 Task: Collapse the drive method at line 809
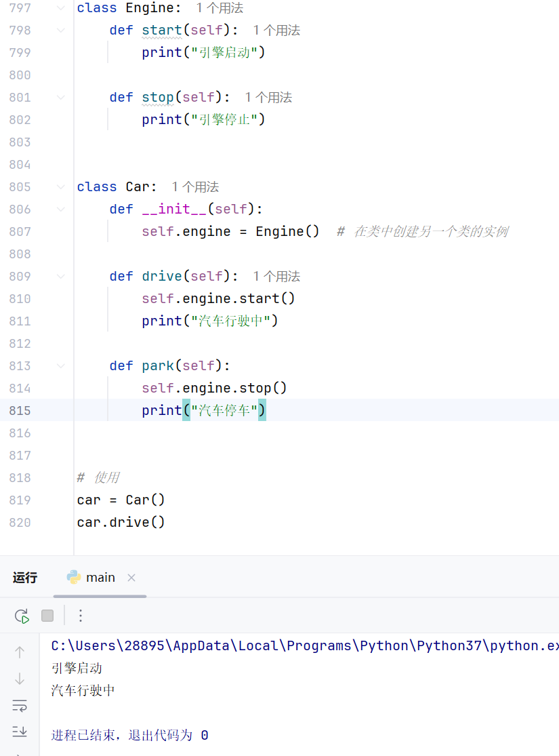61,276
